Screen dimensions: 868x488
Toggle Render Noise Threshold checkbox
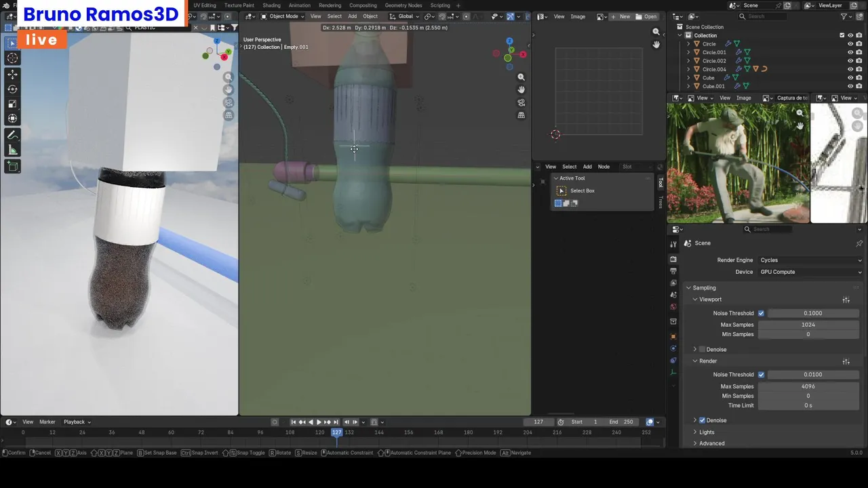(761, 374)
